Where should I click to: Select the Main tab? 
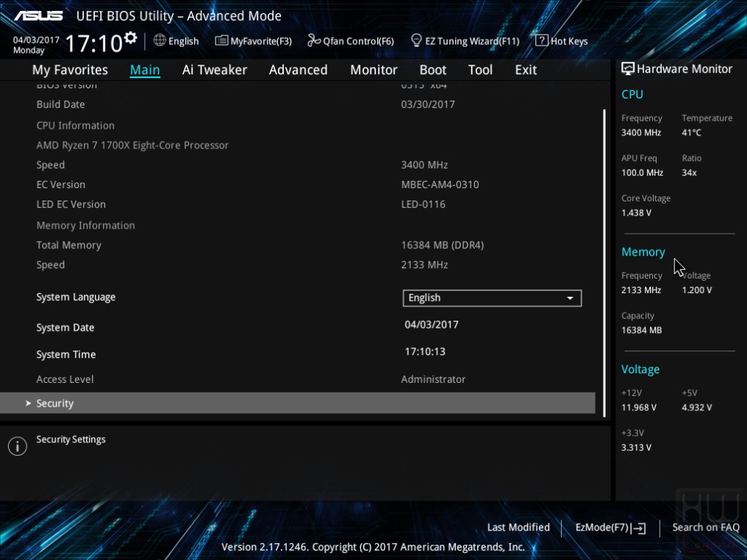tap(145, 70)
